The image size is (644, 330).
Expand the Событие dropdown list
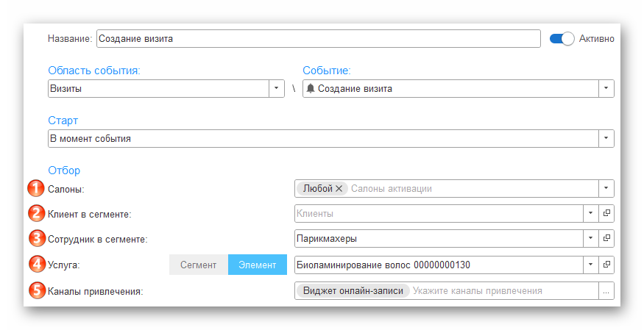coord(606,89)
